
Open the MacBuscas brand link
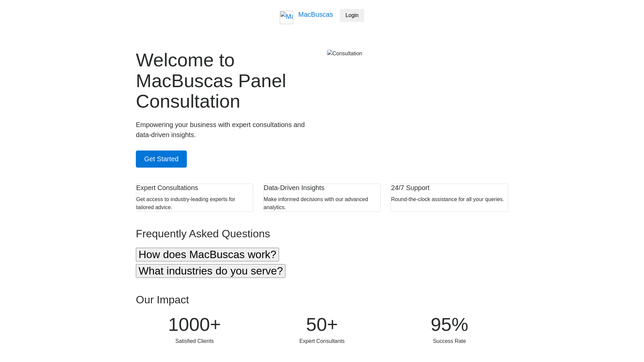[x=315, y=14]
